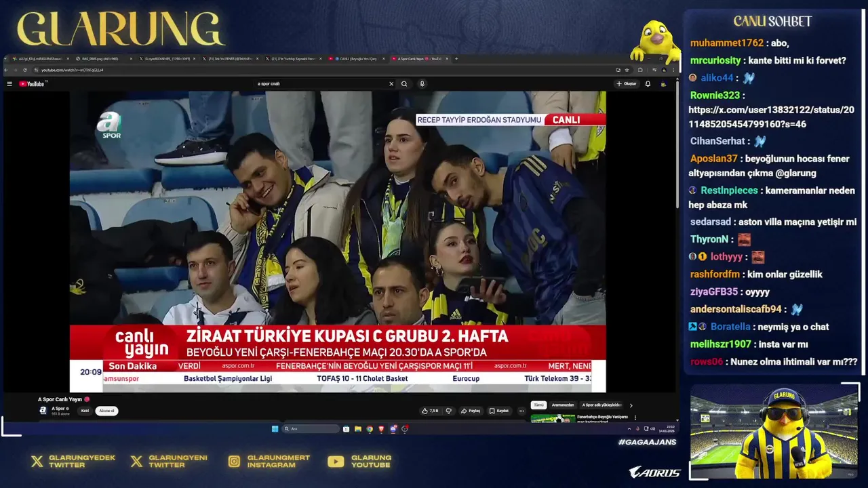
Task: Click username mrcuriosity in chat
Action: click(x=715, y=61)
